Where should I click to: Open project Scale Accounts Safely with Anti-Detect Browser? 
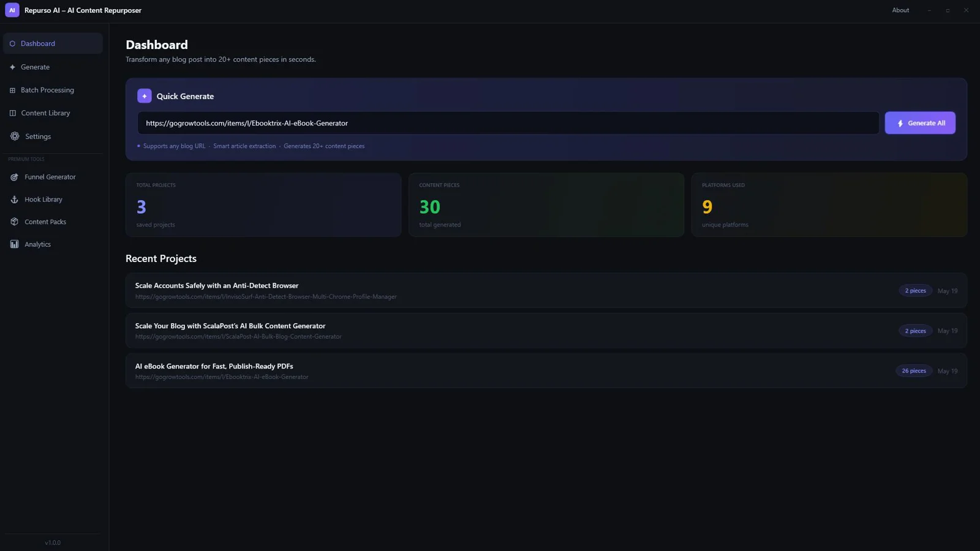pos(546,291)
